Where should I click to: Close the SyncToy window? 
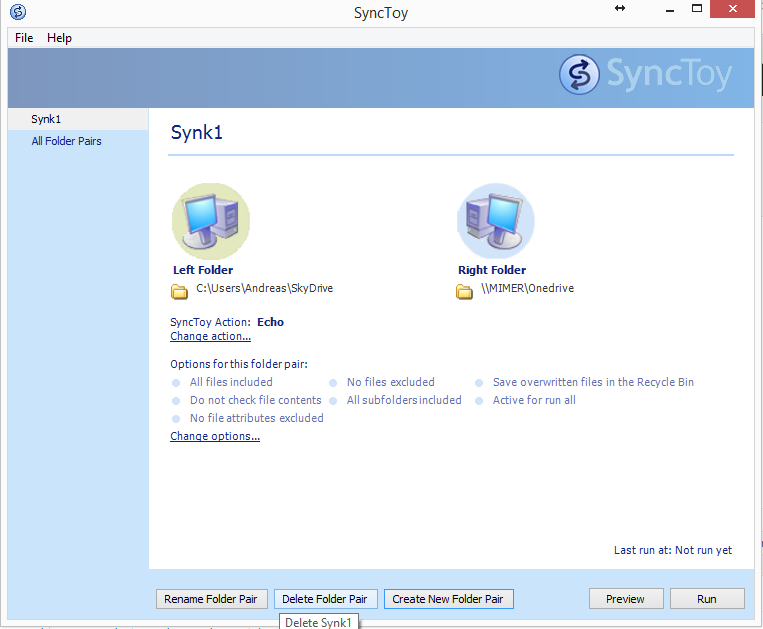[x=732, y=9]
